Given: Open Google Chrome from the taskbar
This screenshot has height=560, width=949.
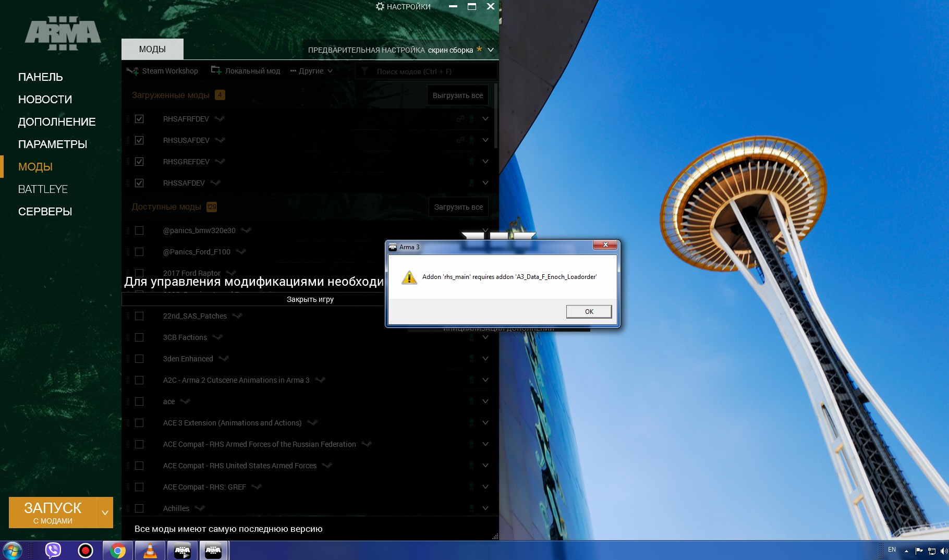Looking at the screenshot, I should [x=118, y=551].
